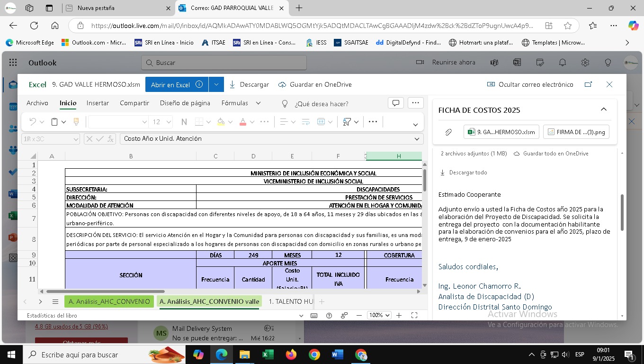The image size is (644, 364).
Task: Click the Outlook notifications bell icon
Action: point(563,63)
